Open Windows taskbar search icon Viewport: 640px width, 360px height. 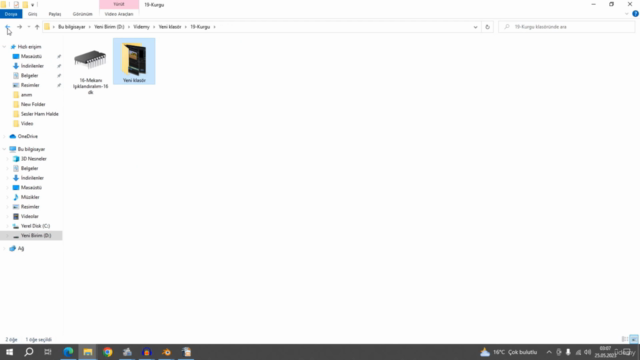pos(29,352)
